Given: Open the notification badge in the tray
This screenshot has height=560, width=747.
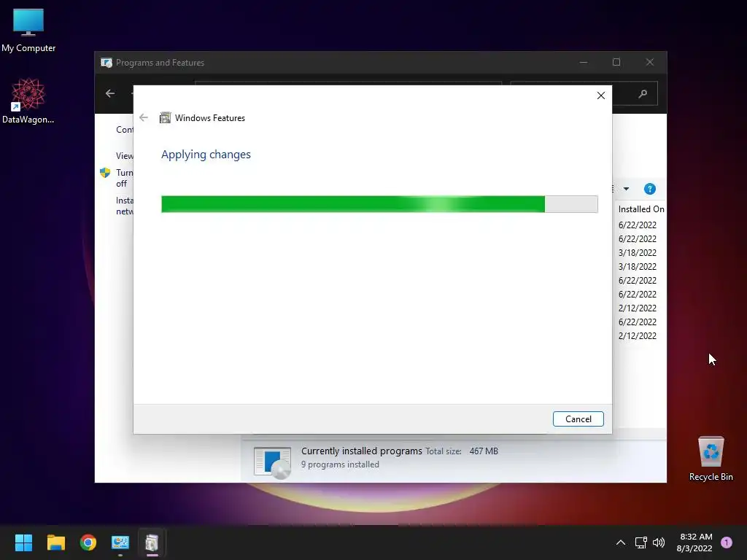Looking at the screenshot, I should pyautogui.click(x=727, y=542).
